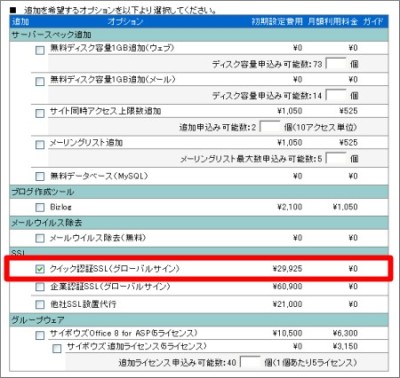Image resolution: width=400 pixels, height=378 pixels.
Task: Uncheck クイック認証SSL(グローバルサイン) checkbox
Action: click(40, 269)
